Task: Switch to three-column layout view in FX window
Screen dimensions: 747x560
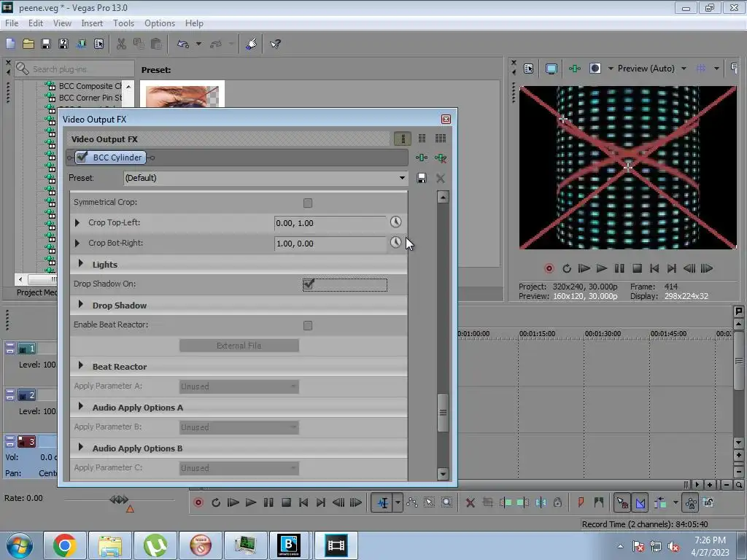Action: (441, 139)
